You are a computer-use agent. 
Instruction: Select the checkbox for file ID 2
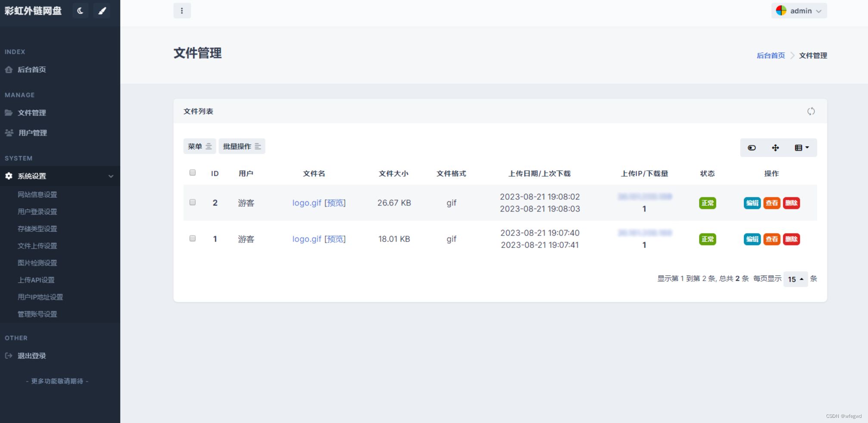pyautogui.click(x=193, y=202)
